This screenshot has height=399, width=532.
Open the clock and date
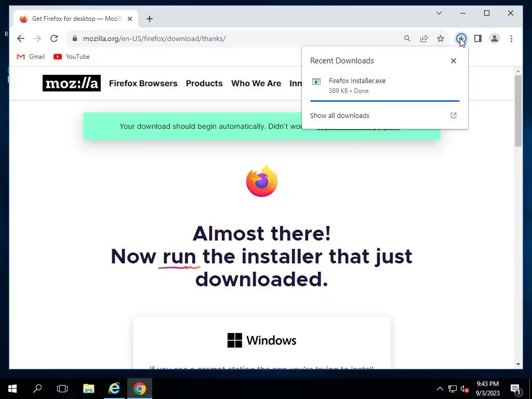tap(487, 389)
